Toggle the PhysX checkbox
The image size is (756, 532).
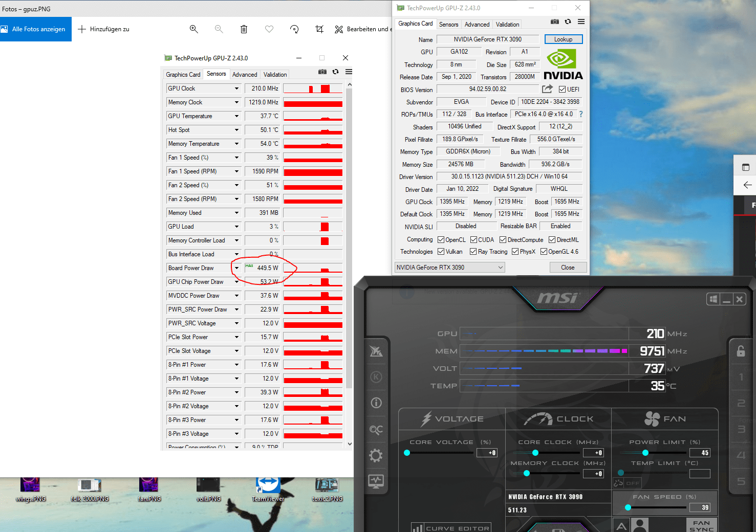pos(515,252)
